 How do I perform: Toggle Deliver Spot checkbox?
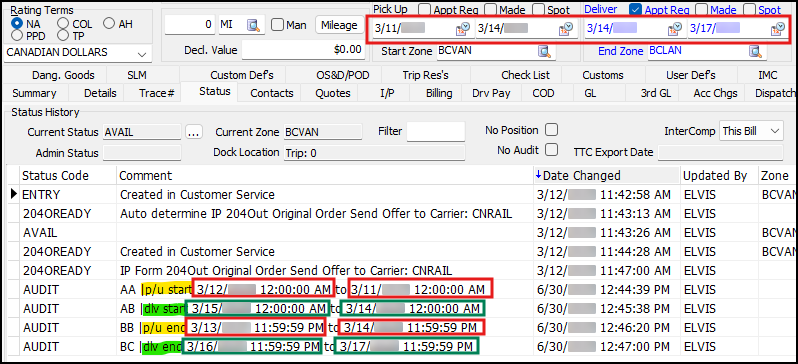pos(749,9)
